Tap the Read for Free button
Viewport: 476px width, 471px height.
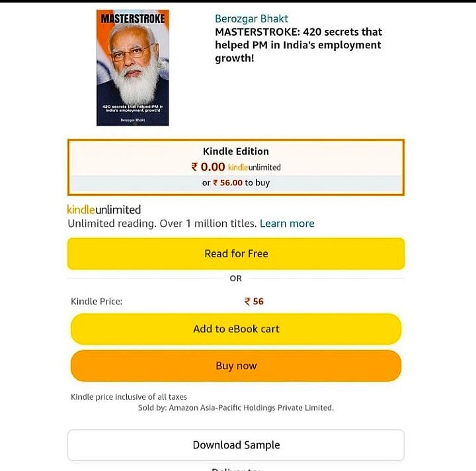coord(236,254)
